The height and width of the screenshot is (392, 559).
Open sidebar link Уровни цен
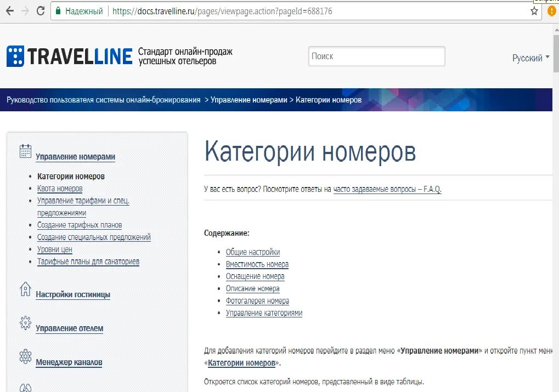pos(54,249)
